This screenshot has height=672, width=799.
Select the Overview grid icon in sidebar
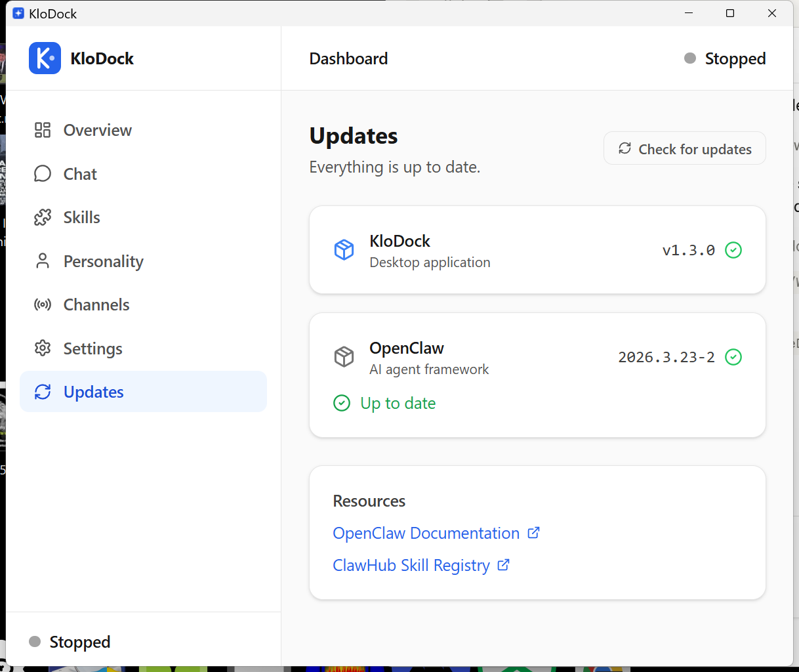42,130
